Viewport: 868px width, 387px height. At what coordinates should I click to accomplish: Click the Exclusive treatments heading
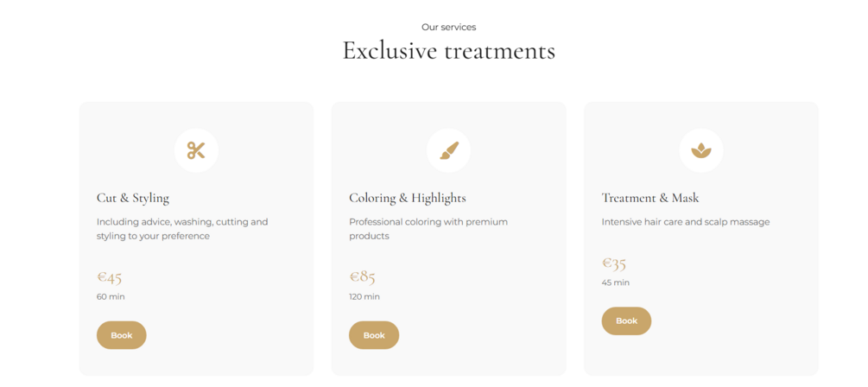tap(448, 50)
